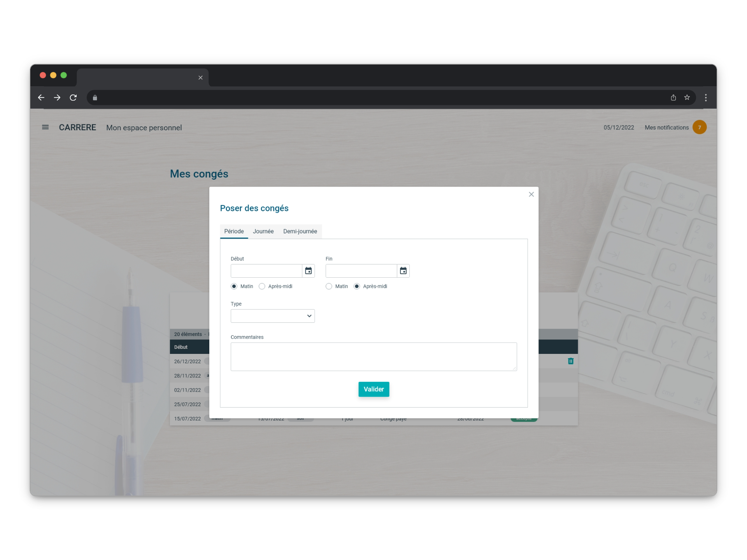Switch to the Journée tab
Screen dimensions: 747x560
tap(263, 231)
